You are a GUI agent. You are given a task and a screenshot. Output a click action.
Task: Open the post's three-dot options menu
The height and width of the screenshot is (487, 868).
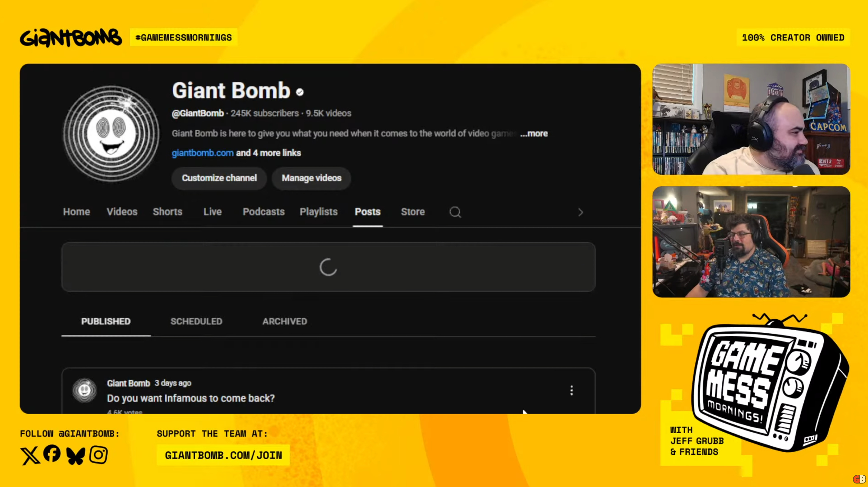(571, 391)
